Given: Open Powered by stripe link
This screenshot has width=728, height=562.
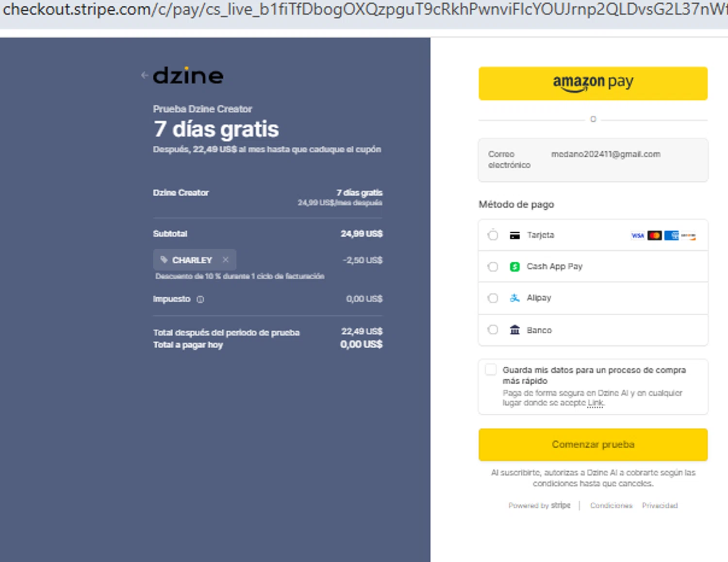Looking at the screenshot, I should point(539,506).
